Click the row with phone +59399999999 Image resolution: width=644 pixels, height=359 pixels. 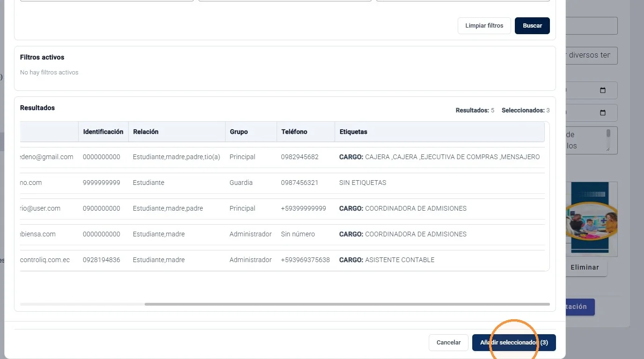pos(282,208)
